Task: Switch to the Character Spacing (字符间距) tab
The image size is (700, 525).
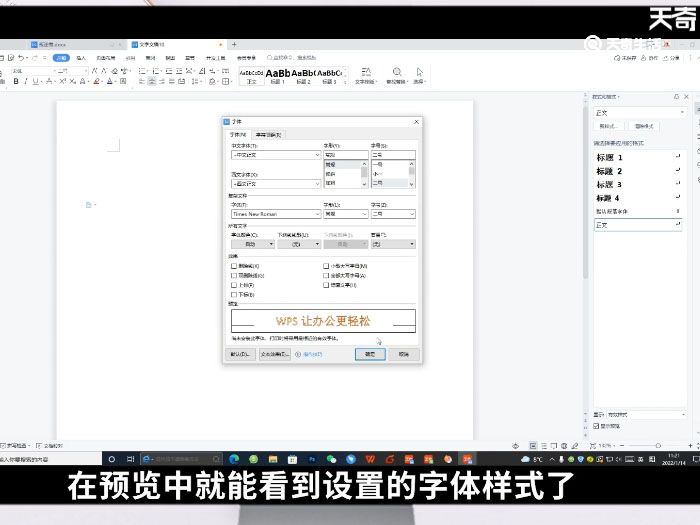Action: point(269,135)
